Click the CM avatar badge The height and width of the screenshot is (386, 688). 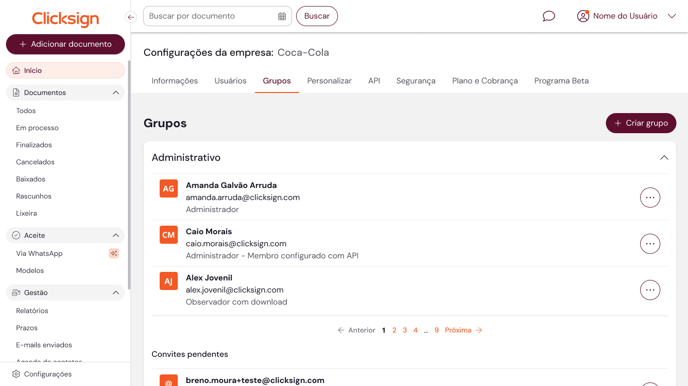coord(168,235)
